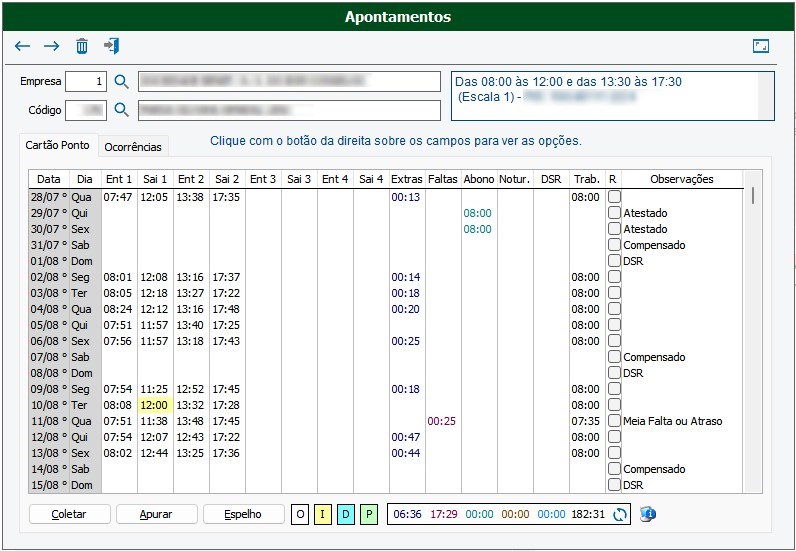796x551 pixels.
Task: Open the Código search magnifier
Action: 122,110
